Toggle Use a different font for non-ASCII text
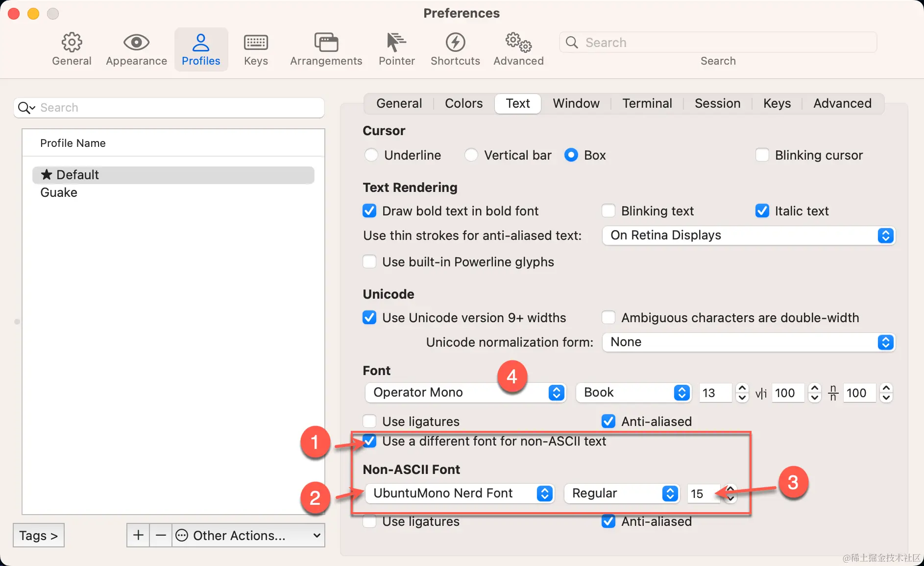 pos(369,441)
